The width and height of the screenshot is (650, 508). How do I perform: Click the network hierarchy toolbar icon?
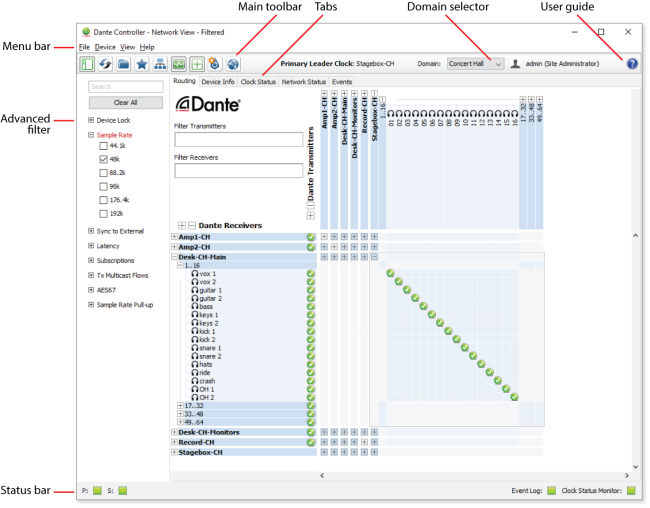tap(160, 64)
